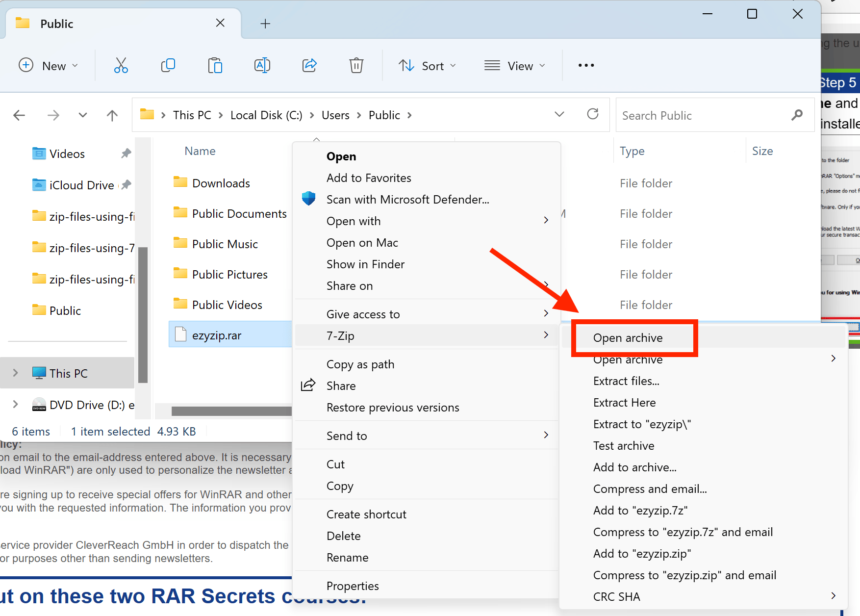Screen dimensions: 860x616
Task: Open the See more ellipsis in the toolbar
Action: point(585,65)
